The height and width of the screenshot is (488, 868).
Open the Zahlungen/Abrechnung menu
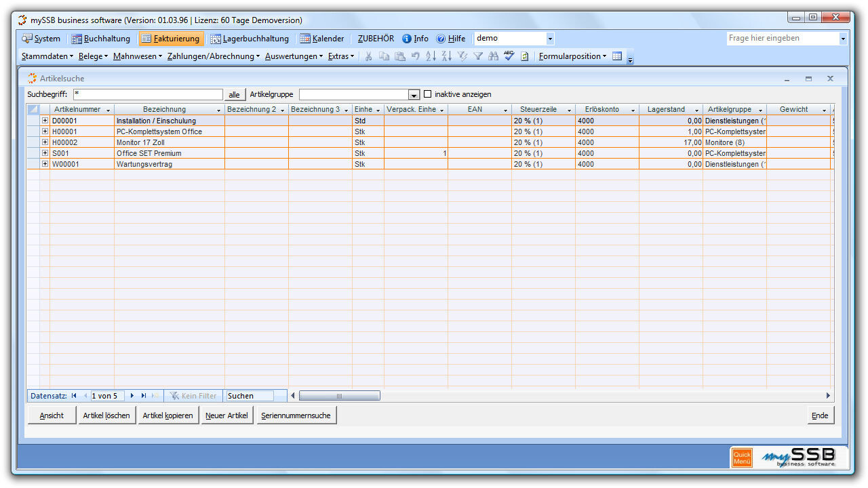(214, 56)
